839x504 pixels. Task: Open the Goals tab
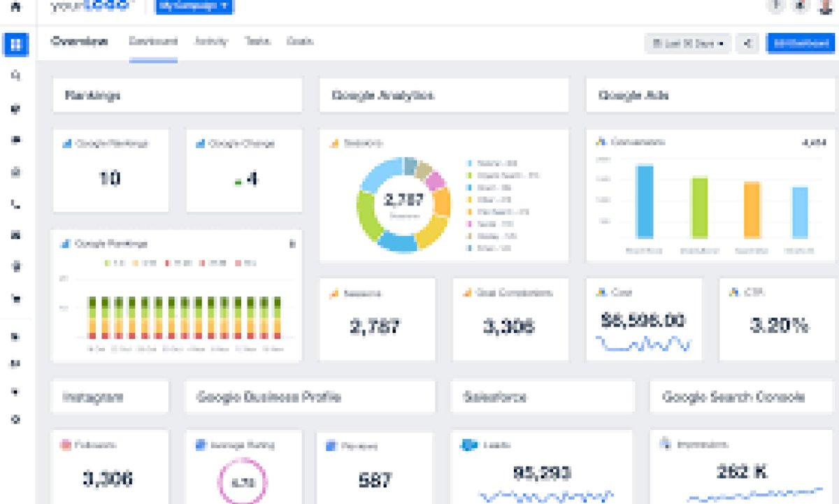(x=299, y=42)
